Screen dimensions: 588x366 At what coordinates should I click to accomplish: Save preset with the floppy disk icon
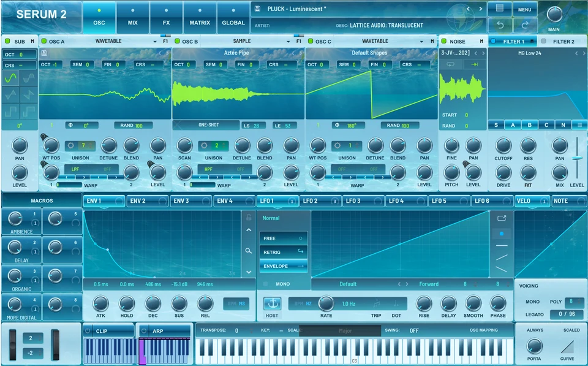click(x=257, y=9)
